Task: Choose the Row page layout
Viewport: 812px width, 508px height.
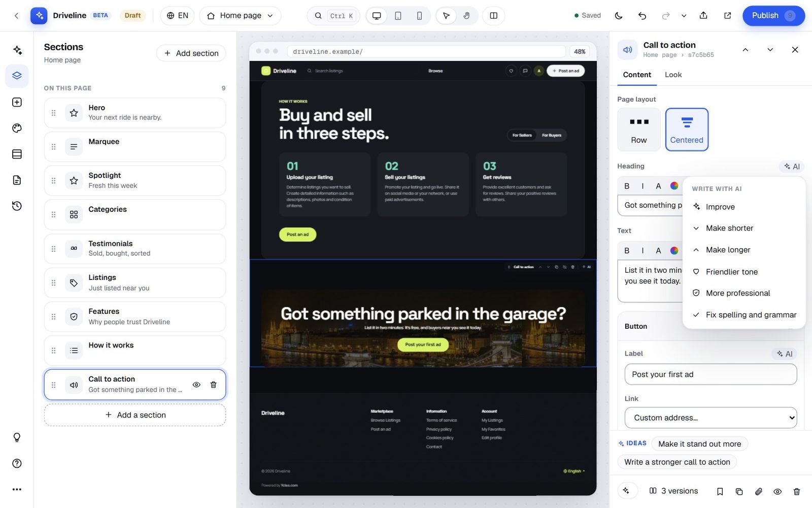Action: (639, 130)
